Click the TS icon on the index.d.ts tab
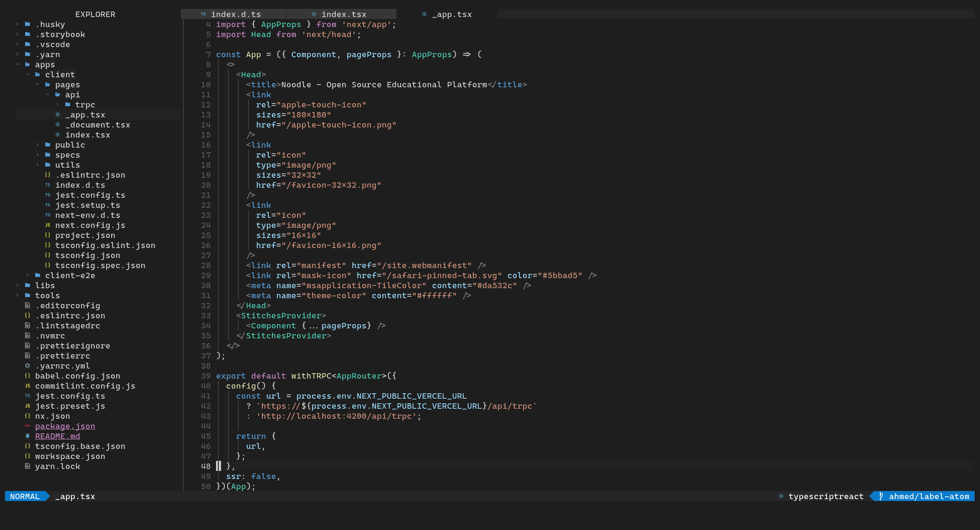Screen dimensions: 980x530 pos(203,14)
